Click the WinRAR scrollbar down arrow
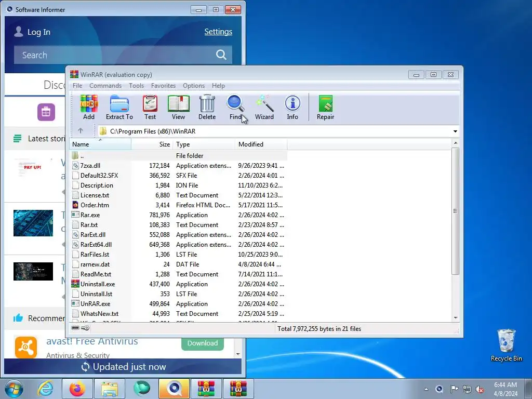This screenshot has width=532, height=399. 455,318
